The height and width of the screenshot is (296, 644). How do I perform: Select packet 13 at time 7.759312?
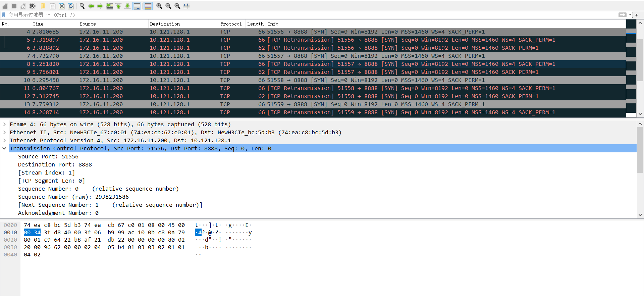313,104
